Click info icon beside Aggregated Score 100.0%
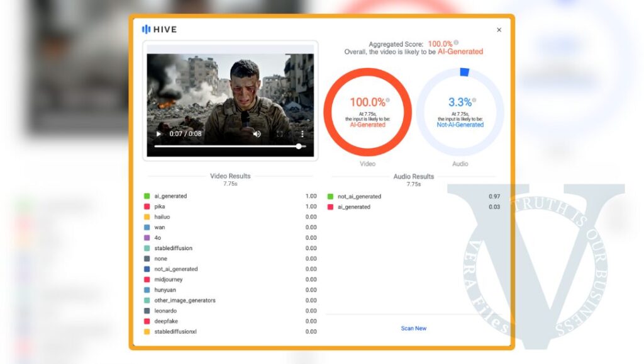 pos(457,42)
